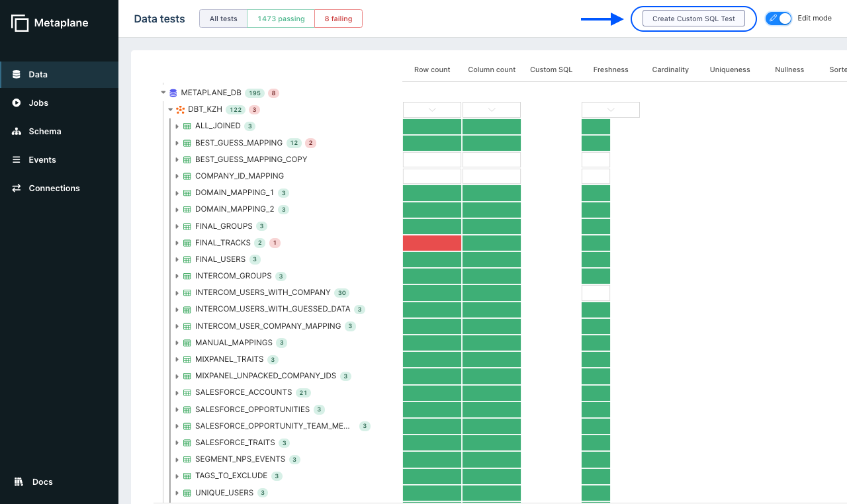Select the DOMAIN_MAPPING_2 table row
The height and width of the screenshot is (504, 847).
point(234,209)
